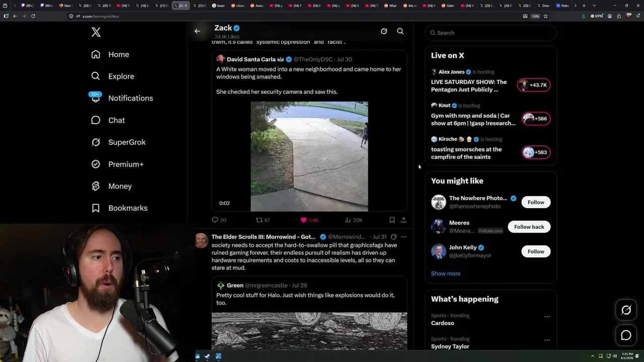Open Grok on the Morrowind post
This screenshot has height=362, width=644.
point(393,237)
